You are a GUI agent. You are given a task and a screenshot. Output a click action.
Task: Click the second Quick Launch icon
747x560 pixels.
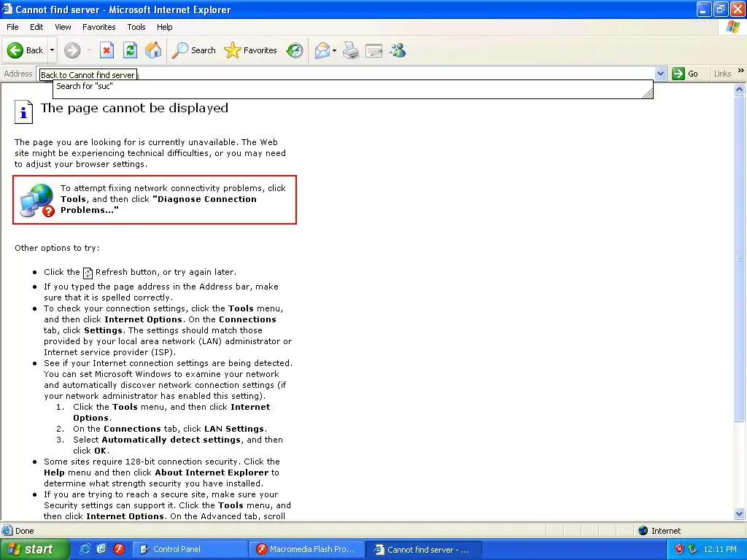pyautogui.click(x=101, y=549)
